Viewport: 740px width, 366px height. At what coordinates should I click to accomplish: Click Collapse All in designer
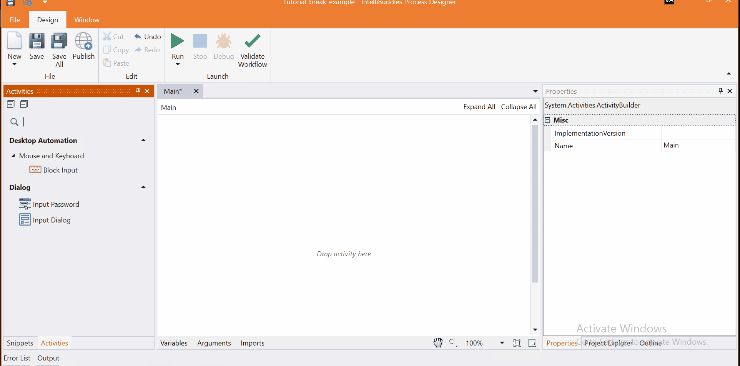click(x=518, y=107)
